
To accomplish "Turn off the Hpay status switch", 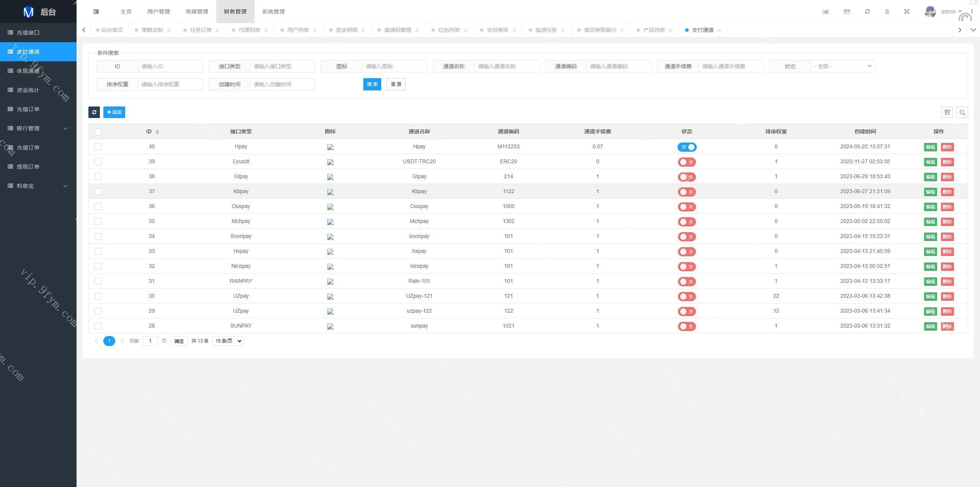I will click(x=687, y=147).
